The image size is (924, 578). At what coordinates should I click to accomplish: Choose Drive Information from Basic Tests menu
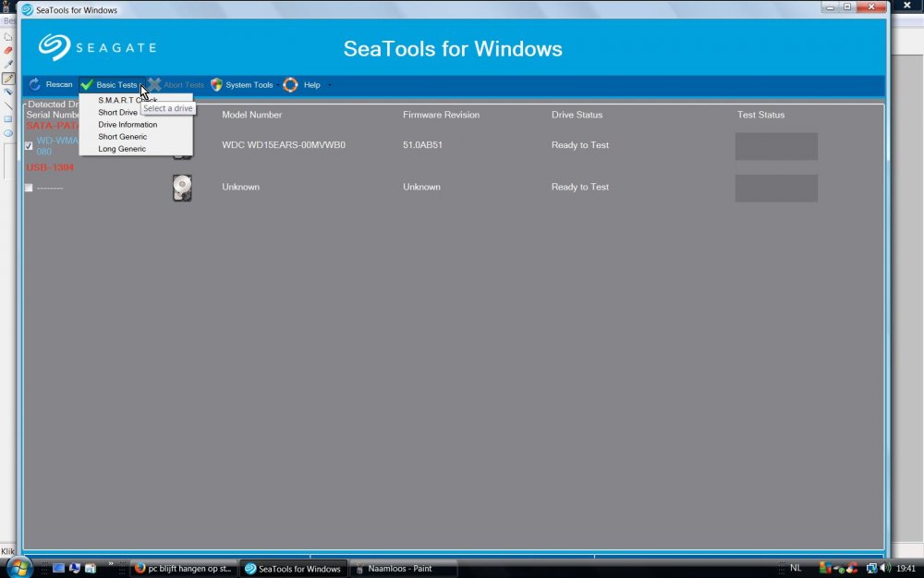[x=128, y=124]
